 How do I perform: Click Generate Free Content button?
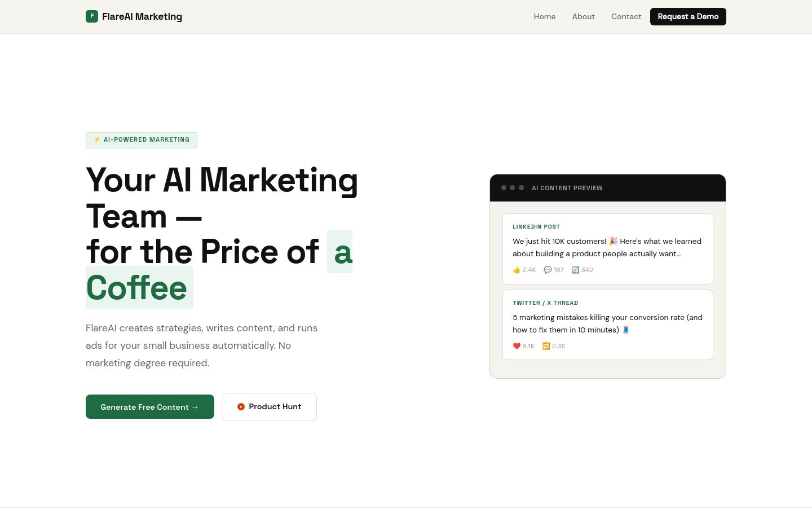[x=150, y=406]
